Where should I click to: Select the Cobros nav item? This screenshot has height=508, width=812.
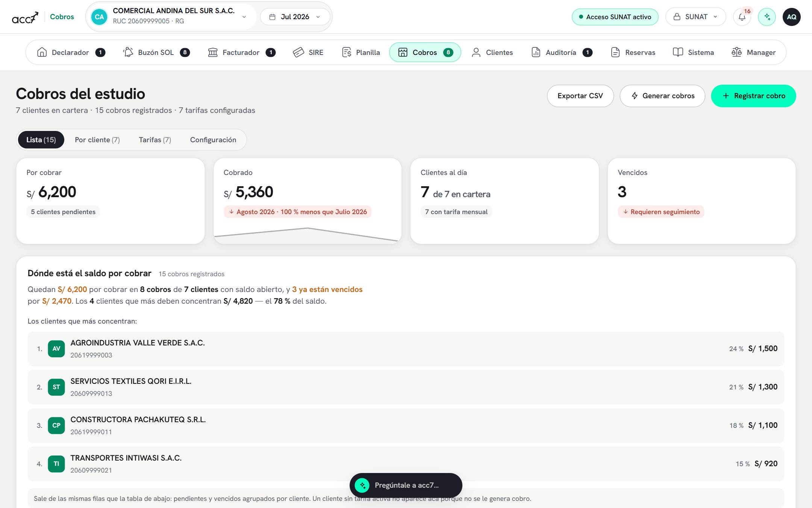point(425,52)
